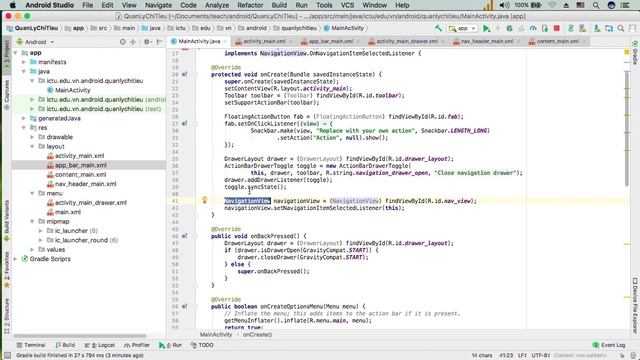Click the macOS Spotlight search icon
Image resolution: width=640 pixels, height=360 pixels.
596,5
